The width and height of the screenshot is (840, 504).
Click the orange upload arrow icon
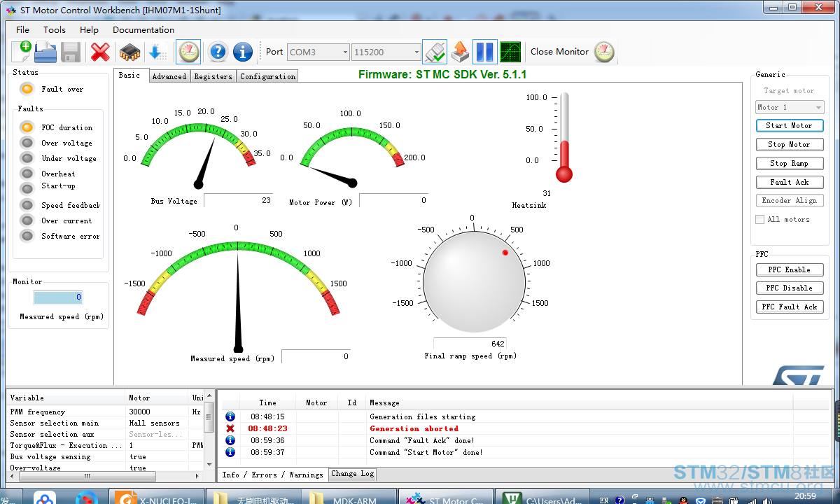[460, 52]
